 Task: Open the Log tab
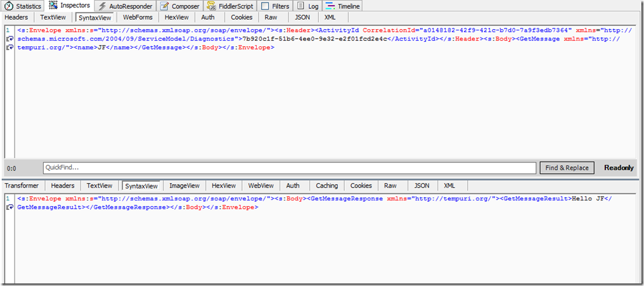[x=308, y=6]
